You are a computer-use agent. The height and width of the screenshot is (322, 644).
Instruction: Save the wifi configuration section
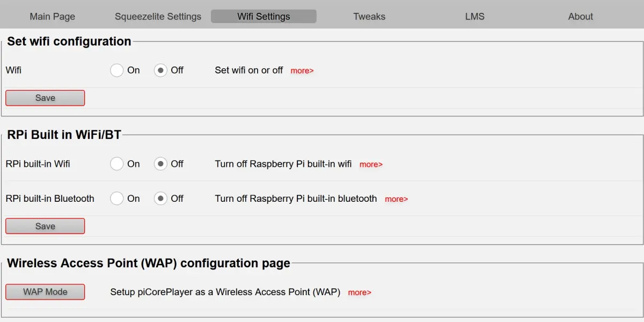tap(45, 98)
